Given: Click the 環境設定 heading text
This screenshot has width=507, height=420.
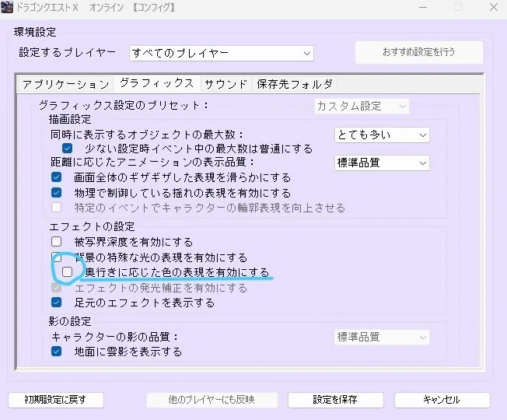Looking at the screenshot, I should [x=35, y=32].
